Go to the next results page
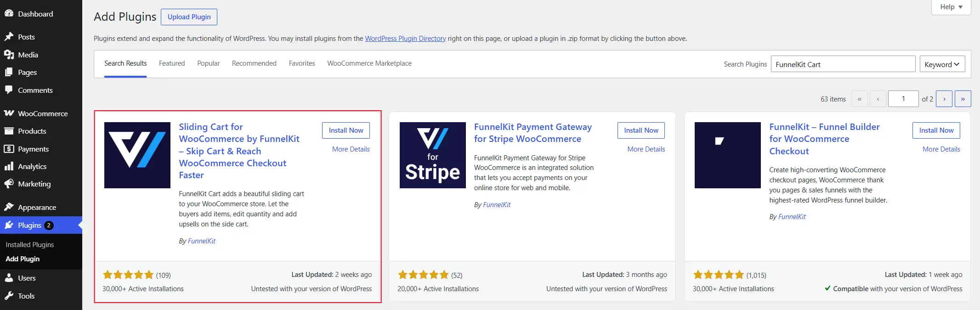Screen dimensions: 980x310 [x=944, y=99]
